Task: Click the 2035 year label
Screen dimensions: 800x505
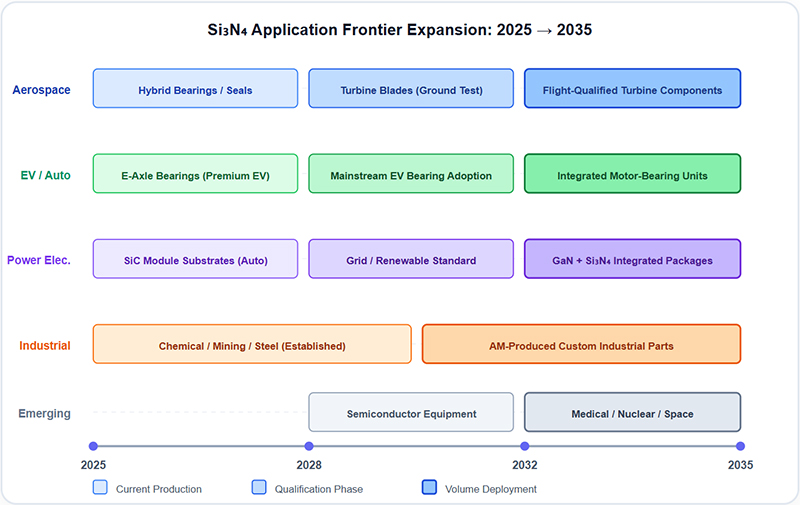Action: click(740, 465)
